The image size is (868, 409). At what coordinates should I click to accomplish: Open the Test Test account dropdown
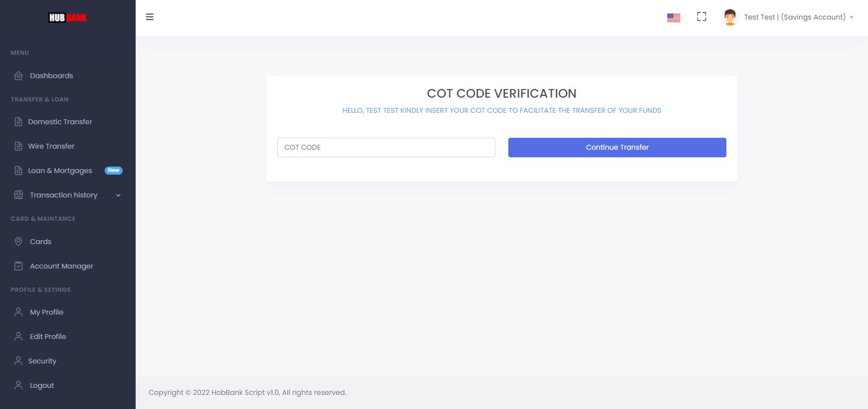[x=799, y=17]
